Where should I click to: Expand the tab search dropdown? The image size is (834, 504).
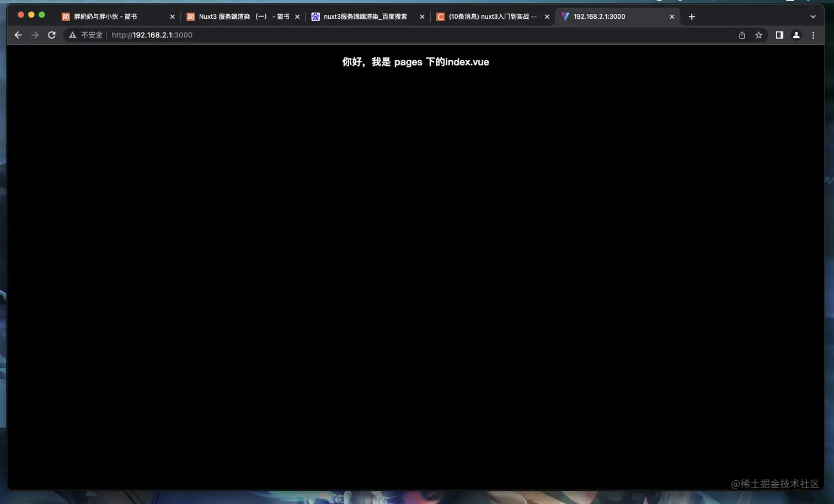tap(813, 17)
